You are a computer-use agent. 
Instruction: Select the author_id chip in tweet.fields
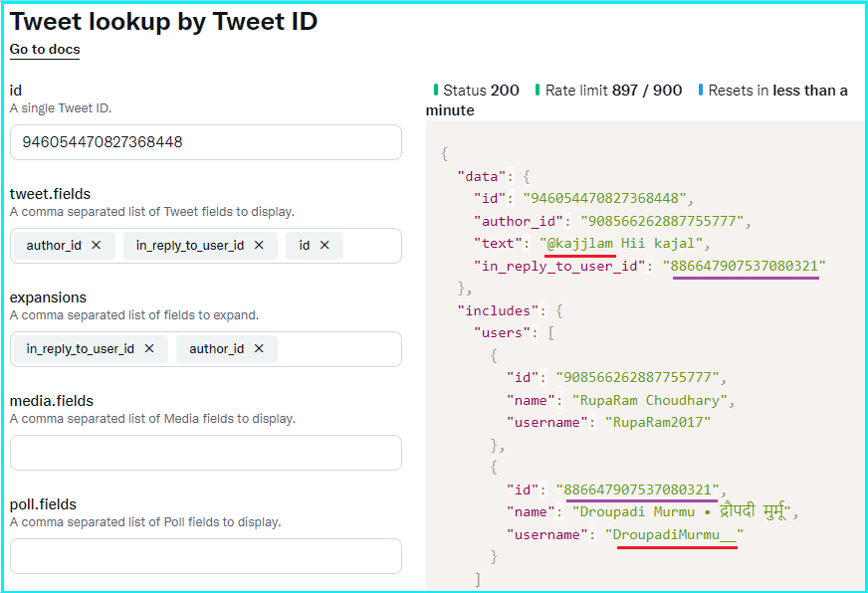point(53,245)
